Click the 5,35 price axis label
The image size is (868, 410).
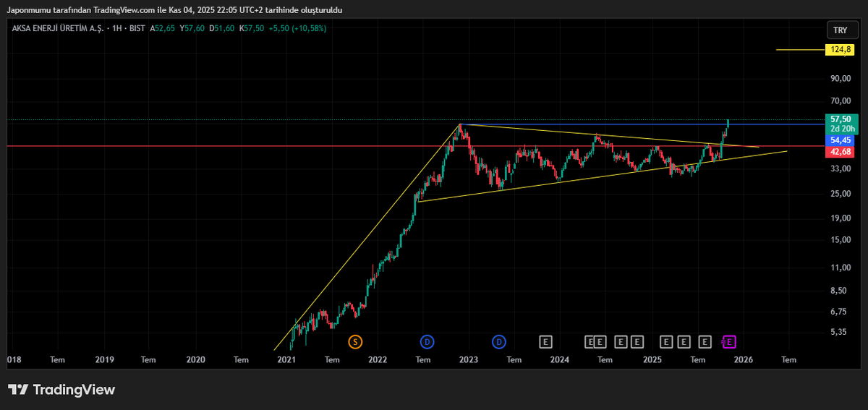pos(840,332)
